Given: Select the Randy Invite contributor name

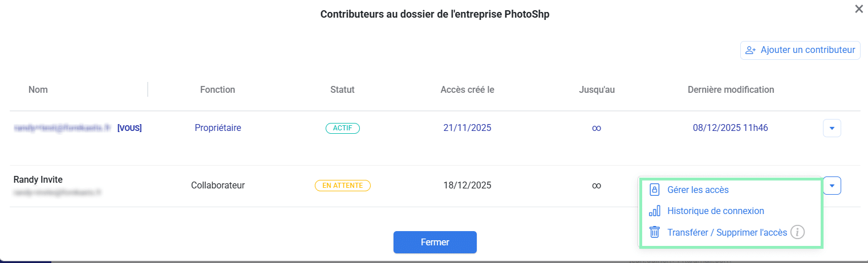Looking at the screenshot, I should (38, 179).
